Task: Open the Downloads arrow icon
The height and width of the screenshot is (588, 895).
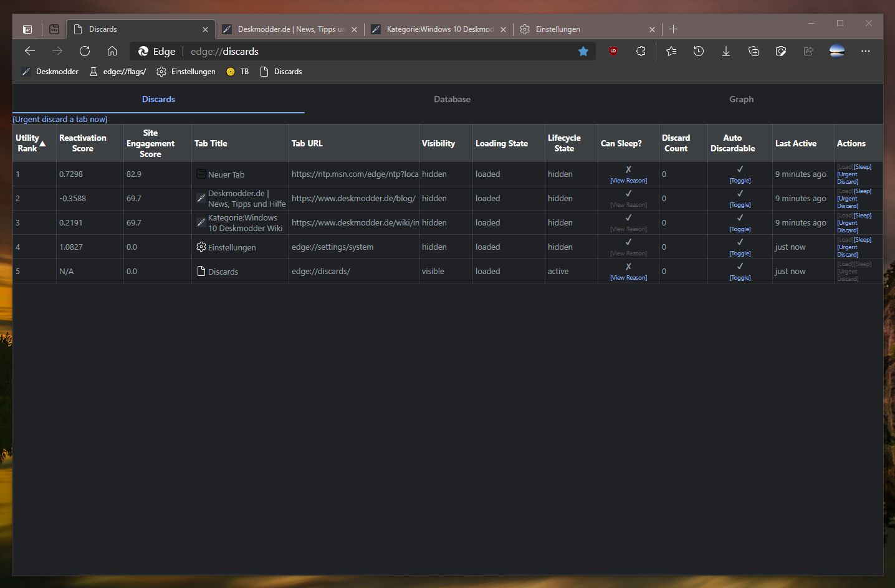Action: coord(726,51)
